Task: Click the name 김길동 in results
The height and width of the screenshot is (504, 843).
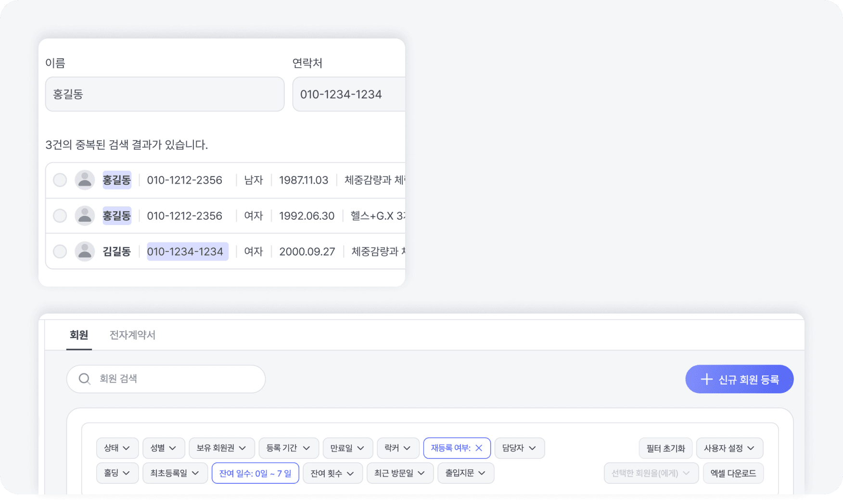Action: [117, 251]
